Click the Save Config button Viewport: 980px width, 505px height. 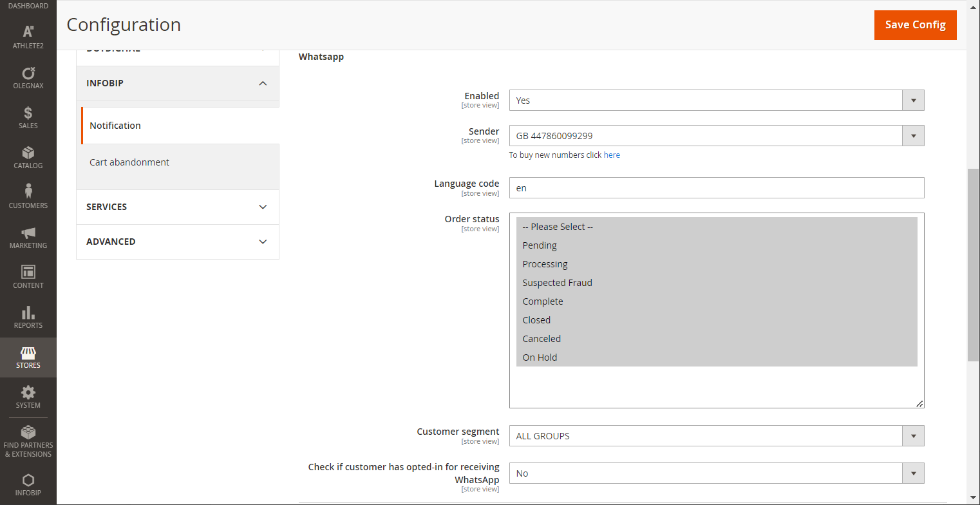tap(915, 25)
